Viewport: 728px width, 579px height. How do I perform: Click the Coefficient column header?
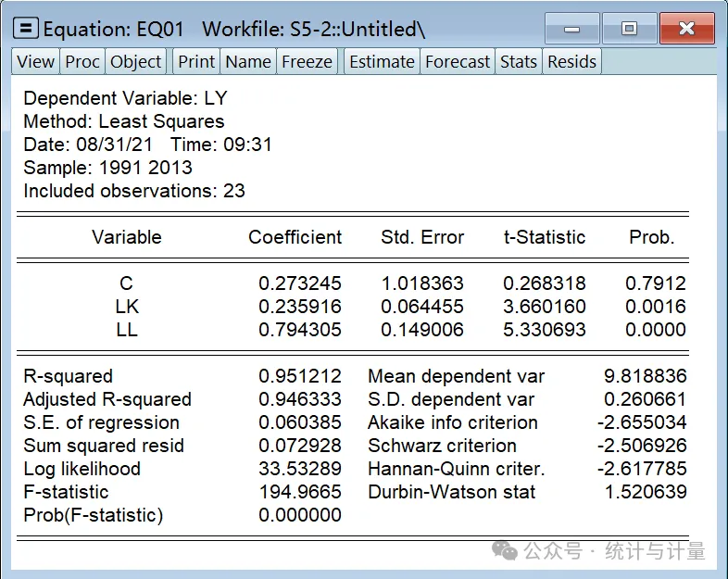[295, 237]
